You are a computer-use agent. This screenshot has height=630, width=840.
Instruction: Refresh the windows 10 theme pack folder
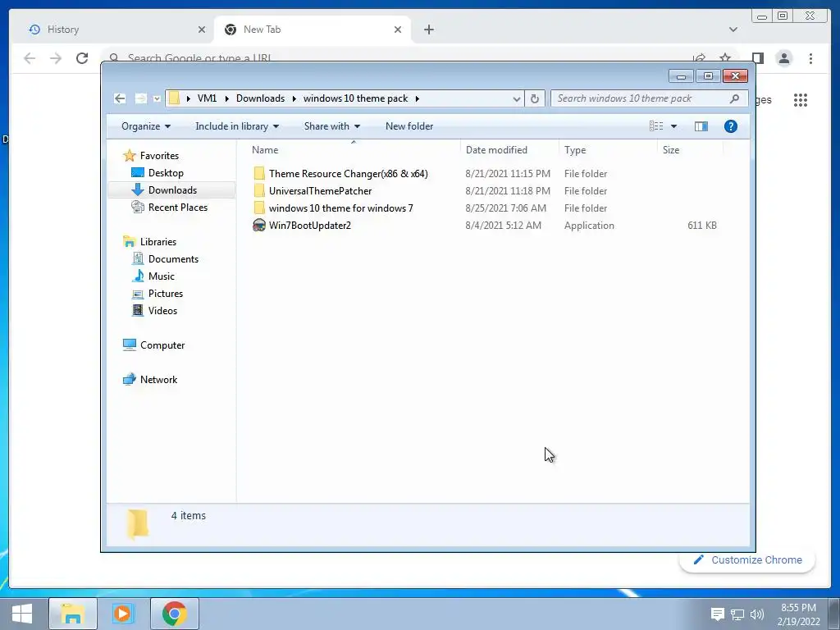[535, 98]
